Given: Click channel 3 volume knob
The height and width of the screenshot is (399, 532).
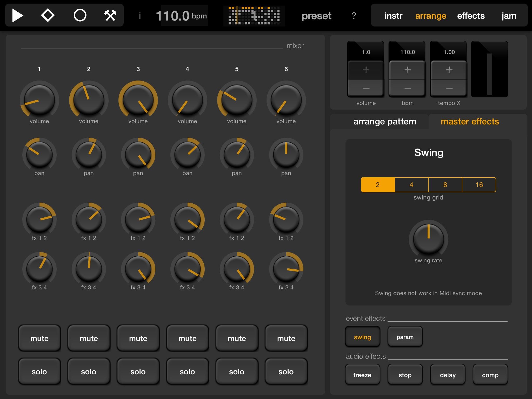Looking at the screenshot, I should tap(138, 100).
